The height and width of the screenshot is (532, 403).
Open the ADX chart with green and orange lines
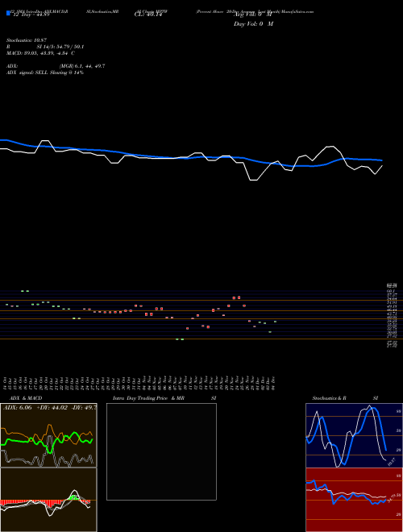(48, 435)
